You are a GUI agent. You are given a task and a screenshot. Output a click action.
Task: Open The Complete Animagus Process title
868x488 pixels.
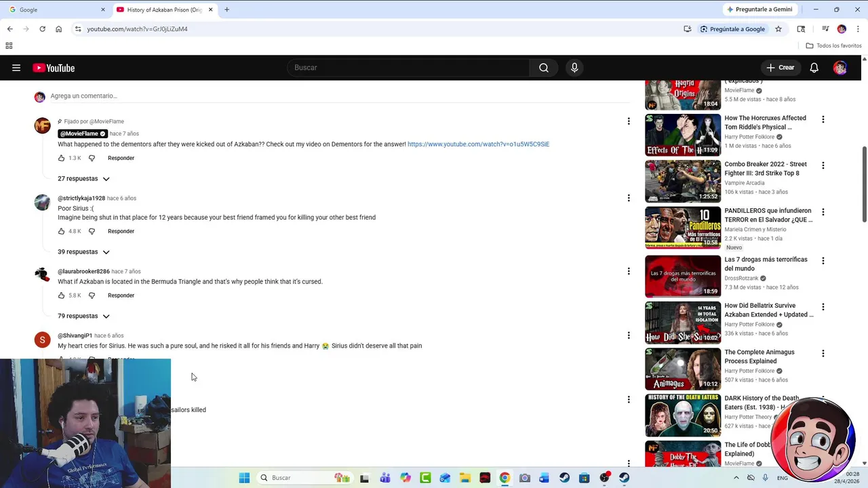[759, 357]
